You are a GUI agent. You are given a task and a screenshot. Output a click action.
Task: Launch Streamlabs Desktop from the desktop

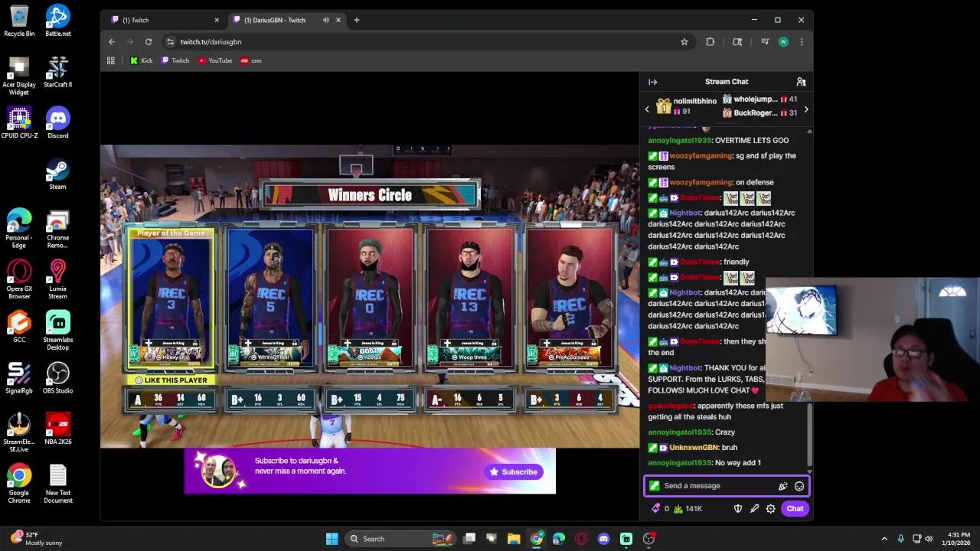[57, 331]
